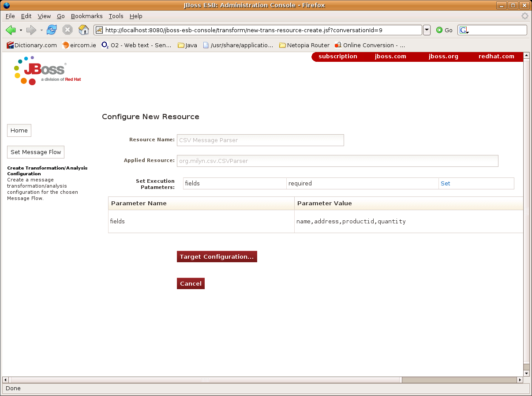The image size is (532, 396).
Task: Click the green Back arrow button
Action: pyautogui.click(x=11, y=30)
